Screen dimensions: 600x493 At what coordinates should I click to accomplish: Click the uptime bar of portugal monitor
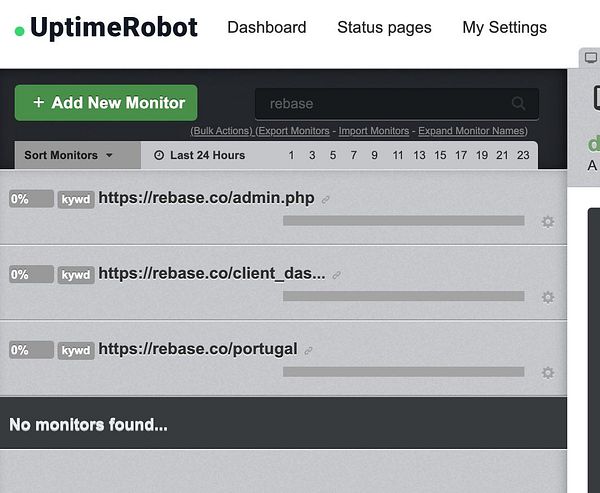[x=404, y=372]
